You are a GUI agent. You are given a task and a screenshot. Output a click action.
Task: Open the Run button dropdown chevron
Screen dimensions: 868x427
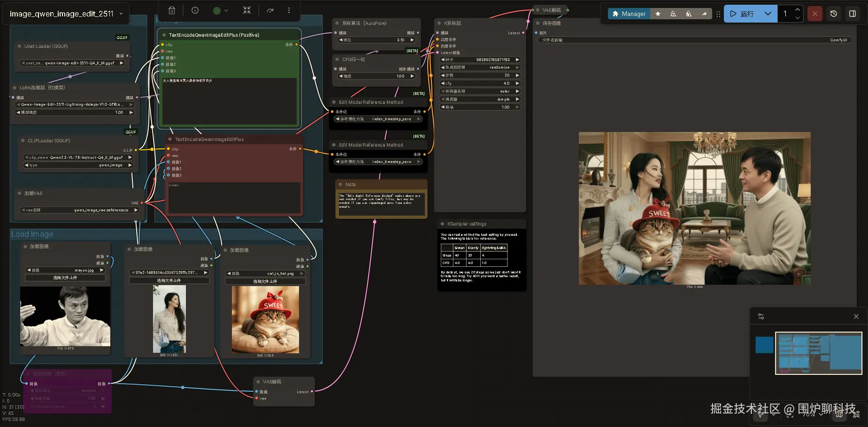coord(768,14)
